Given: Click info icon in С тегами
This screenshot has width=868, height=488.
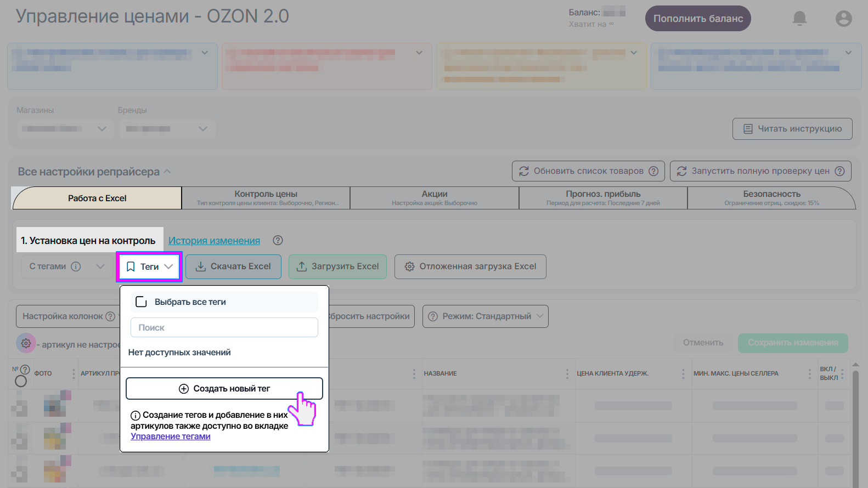Looking at the screenshot, I should pyautogui.click(x=76, y=266).
